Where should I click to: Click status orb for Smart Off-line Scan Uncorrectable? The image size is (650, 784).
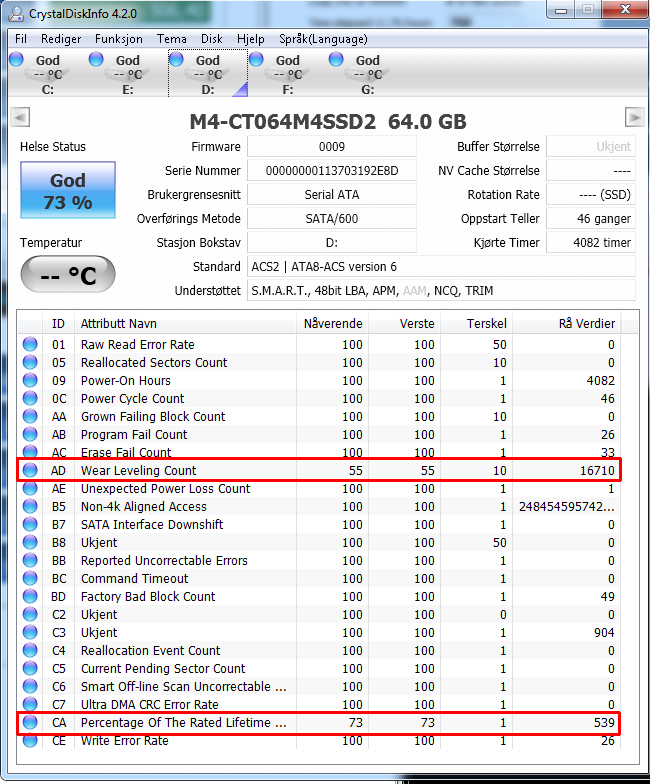coord(30,686)
